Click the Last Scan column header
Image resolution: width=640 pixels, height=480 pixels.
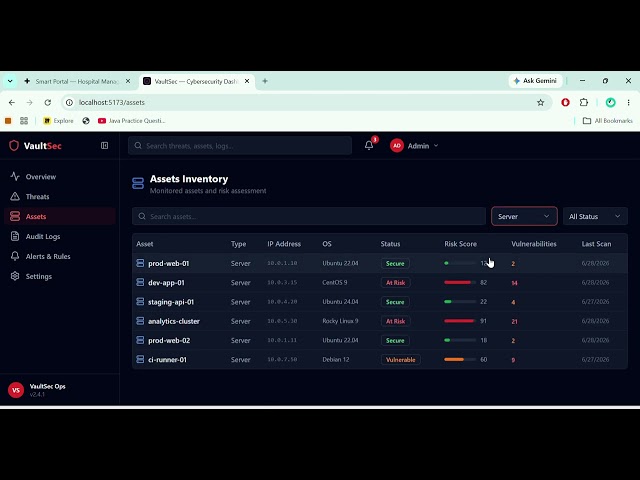(596, 244)
